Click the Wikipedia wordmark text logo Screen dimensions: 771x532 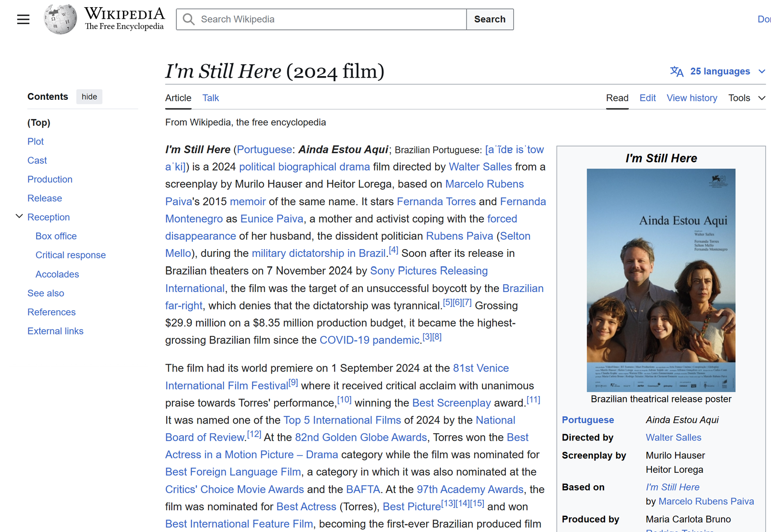pos(124,19)
